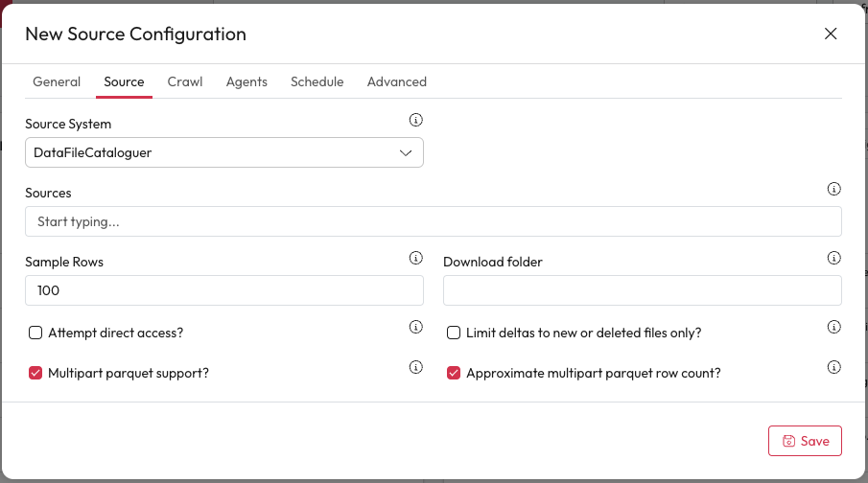
Task: Switch to the Crawl tab
Action: 185,81
